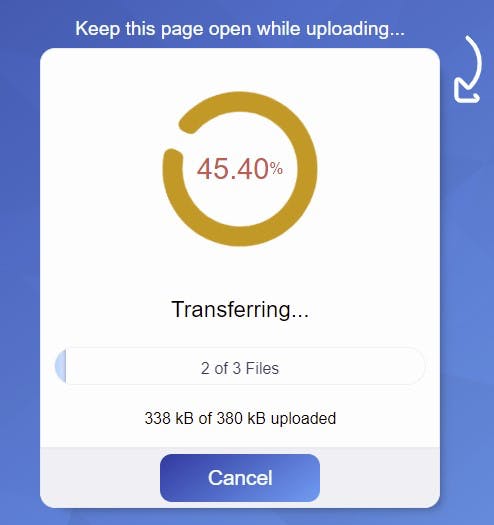The height and width of the screenshot is (525, 494).
Task: Click the word uploading in header
Action: (355, 29)
